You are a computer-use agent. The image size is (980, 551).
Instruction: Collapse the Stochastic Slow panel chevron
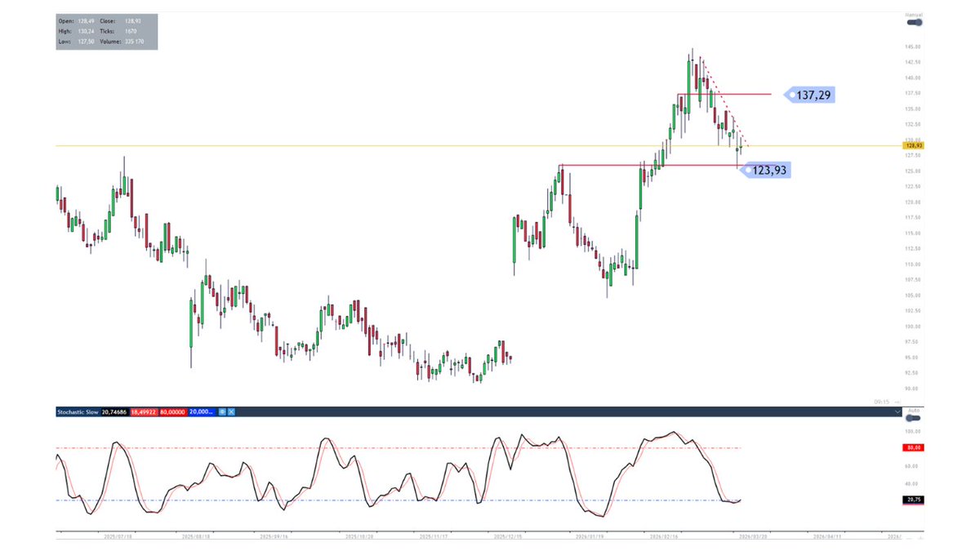click(x=898, y=412)
